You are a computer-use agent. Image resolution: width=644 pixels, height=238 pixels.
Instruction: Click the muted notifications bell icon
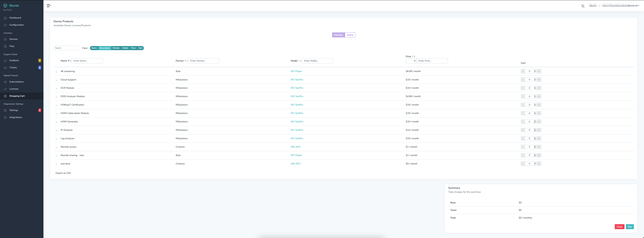[583, 6]
